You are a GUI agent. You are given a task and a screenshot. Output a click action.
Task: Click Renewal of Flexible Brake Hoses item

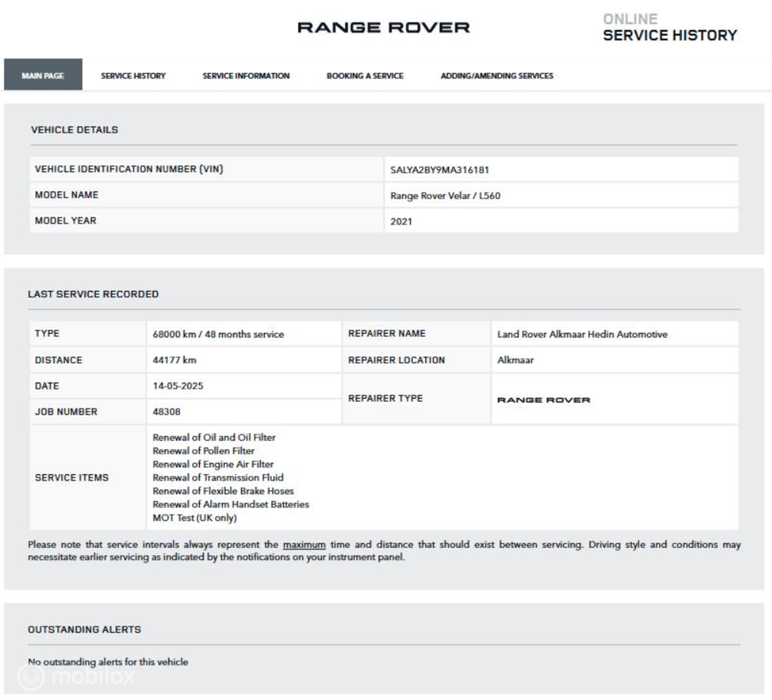[x=223, y=491]
